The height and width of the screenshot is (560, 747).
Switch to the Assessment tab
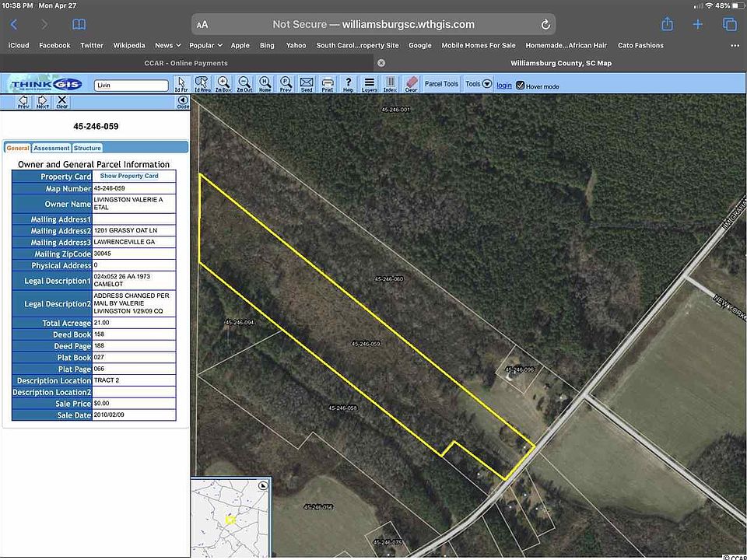(x=51, y=148)
